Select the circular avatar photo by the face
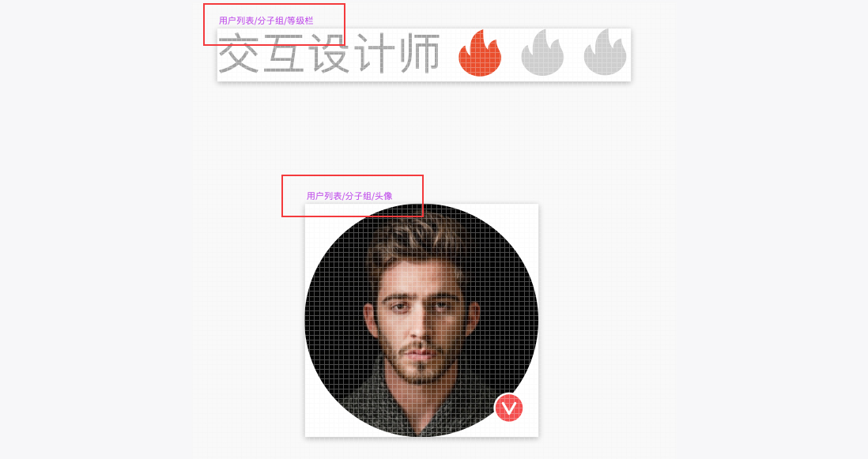The height and width of the screenshot is (459, 868). 421,321
